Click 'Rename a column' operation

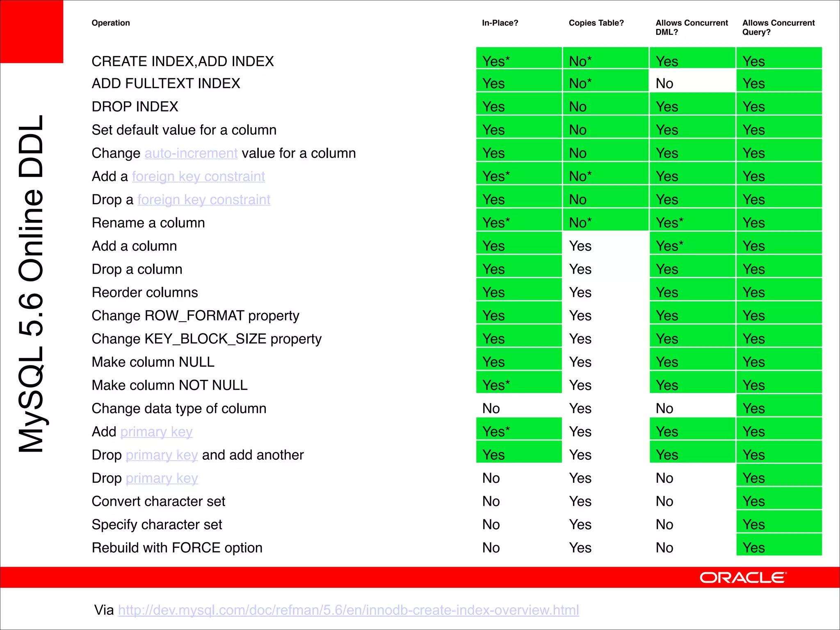coord(148,223)
